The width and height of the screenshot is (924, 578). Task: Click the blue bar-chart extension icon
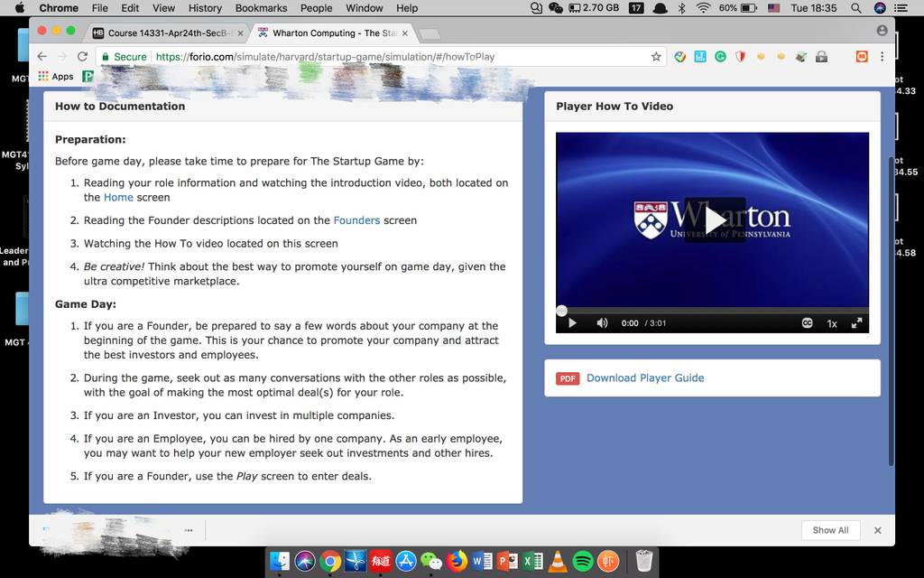700,57
